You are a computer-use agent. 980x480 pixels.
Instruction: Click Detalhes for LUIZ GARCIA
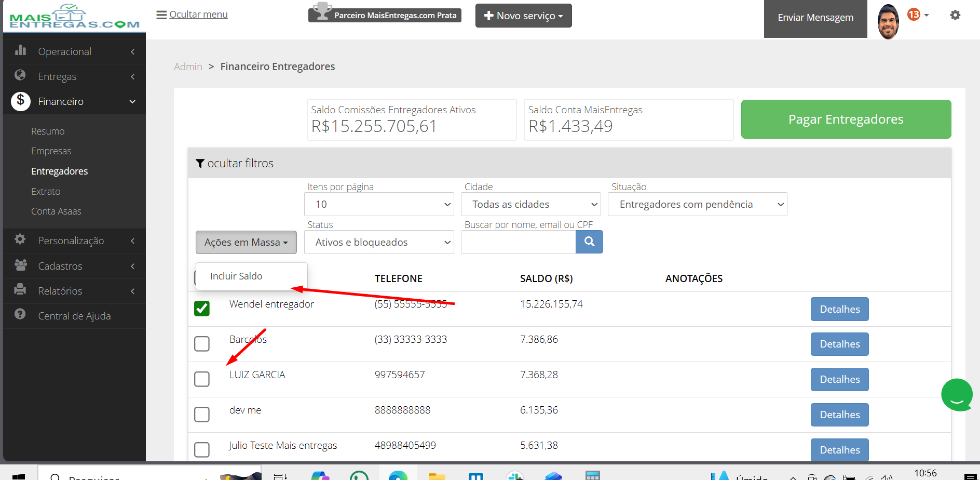[840, 379]
